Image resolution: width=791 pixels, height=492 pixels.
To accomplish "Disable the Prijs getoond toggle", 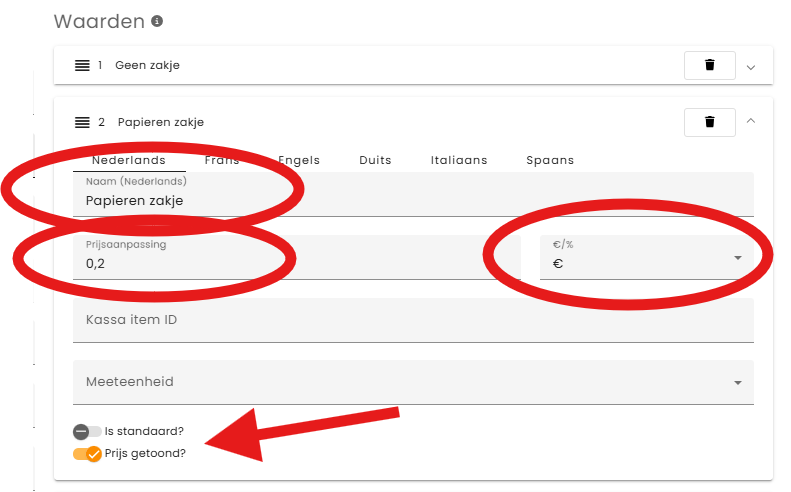I will tap(87, 453).
